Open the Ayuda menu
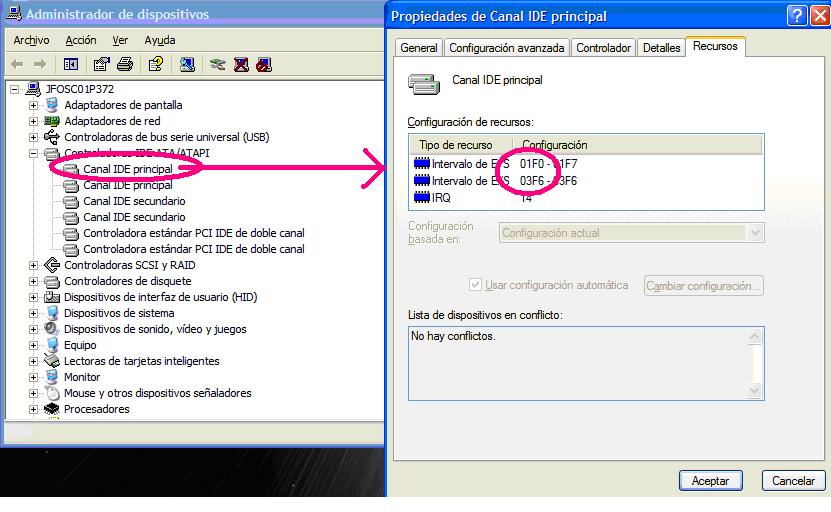Viewport: 831px width, 512px height. (160, 40)
